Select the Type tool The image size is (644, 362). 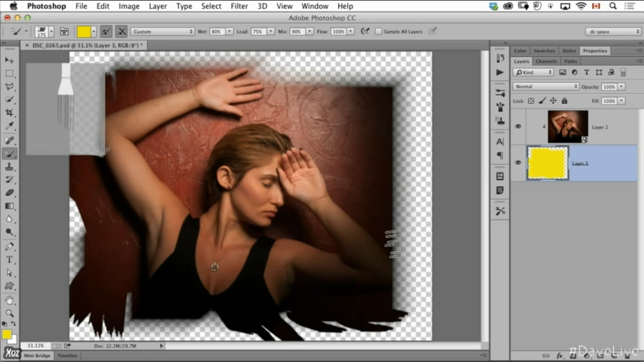tap(10, 260)
